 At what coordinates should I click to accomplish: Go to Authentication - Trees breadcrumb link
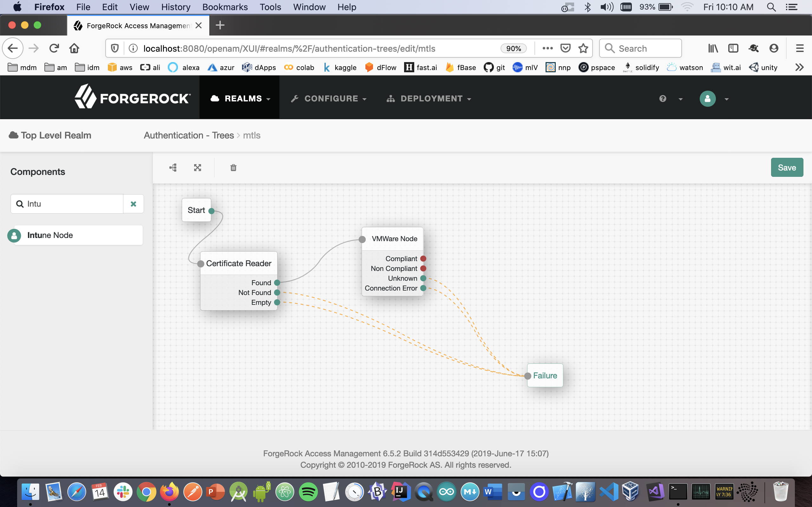tap(189, 136)
